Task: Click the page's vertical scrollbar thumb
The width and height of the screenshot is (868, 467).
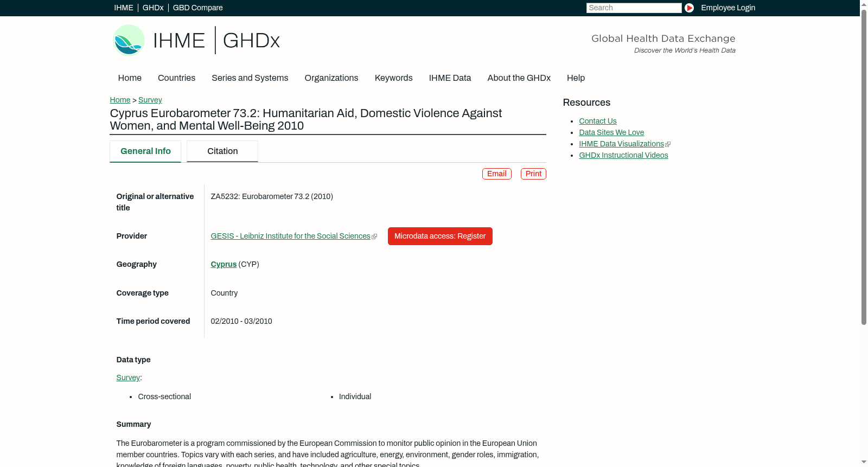Action: point(864,167)
